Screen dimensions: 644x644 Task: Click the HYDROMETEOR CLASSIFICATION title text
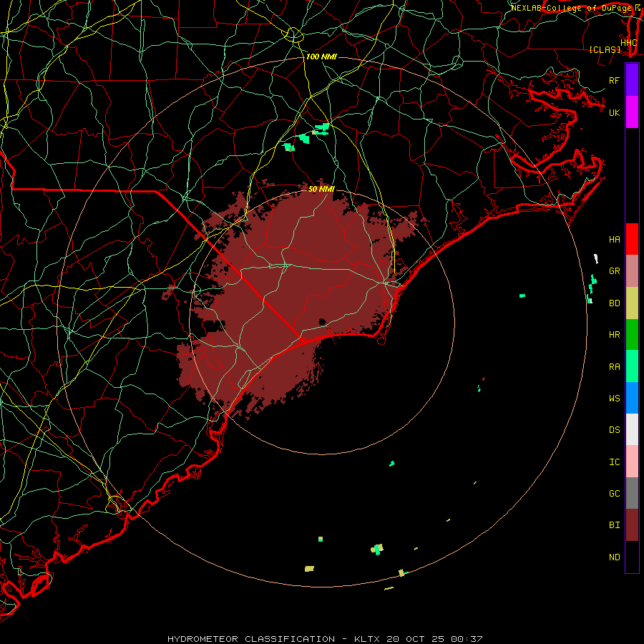pos(251,639)
